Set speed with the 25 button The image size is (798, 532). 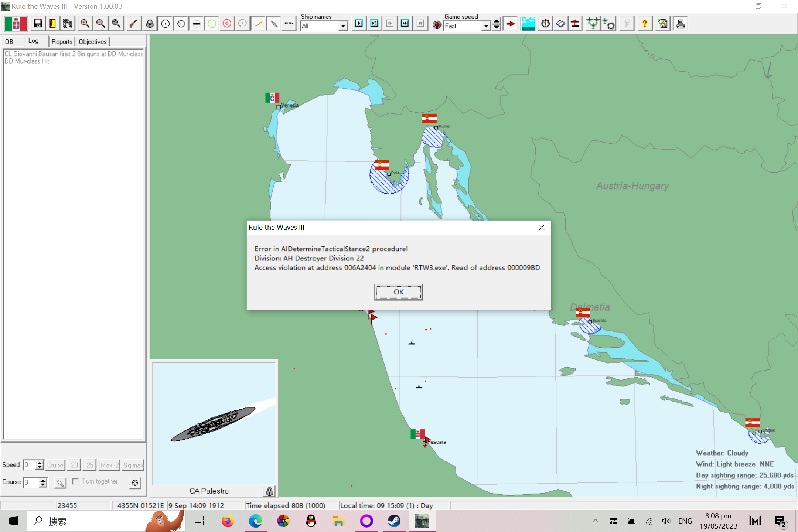(90, 465)
